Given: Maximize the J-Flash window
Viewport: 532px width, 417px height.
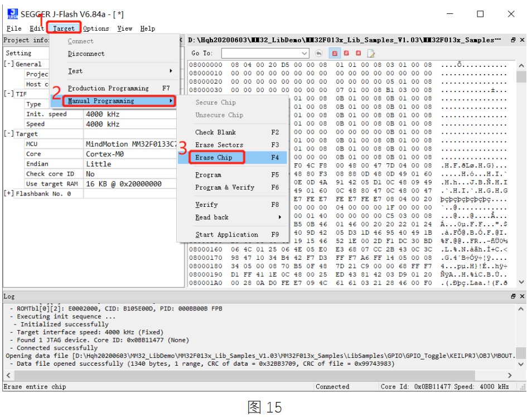Looking at the screenshot, I should click(480, 14).
